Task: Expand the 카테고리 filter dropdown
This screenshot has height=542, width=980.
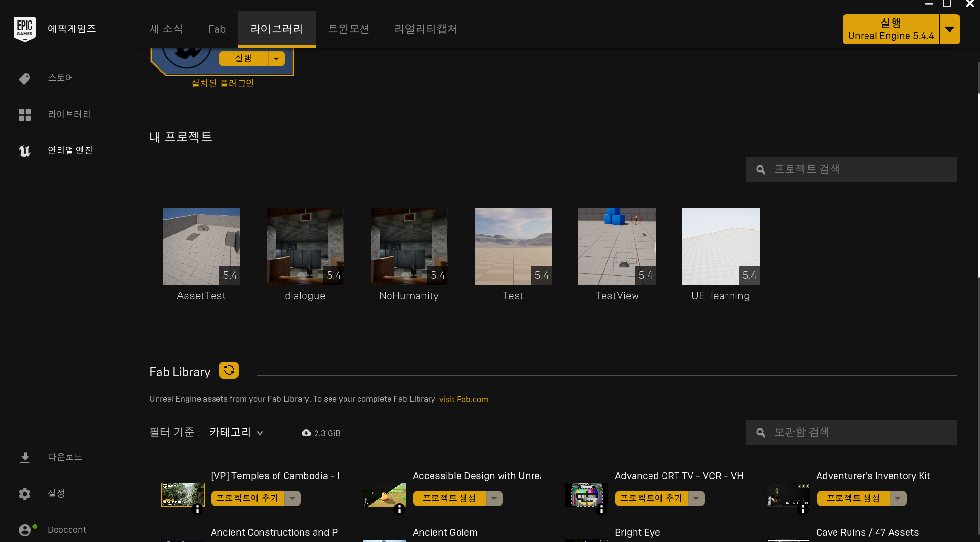Action: [236, 432]
